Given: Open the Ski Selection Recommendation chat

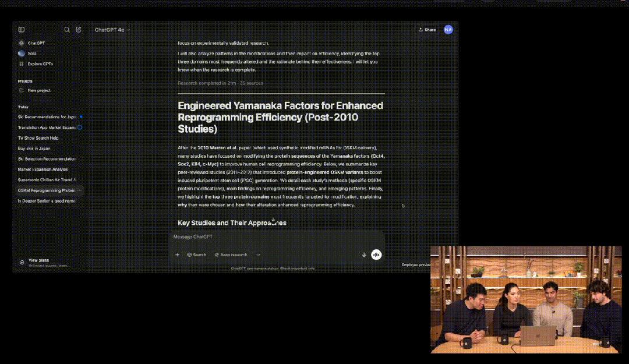Looking at the screenshot, I should point(47,159).
